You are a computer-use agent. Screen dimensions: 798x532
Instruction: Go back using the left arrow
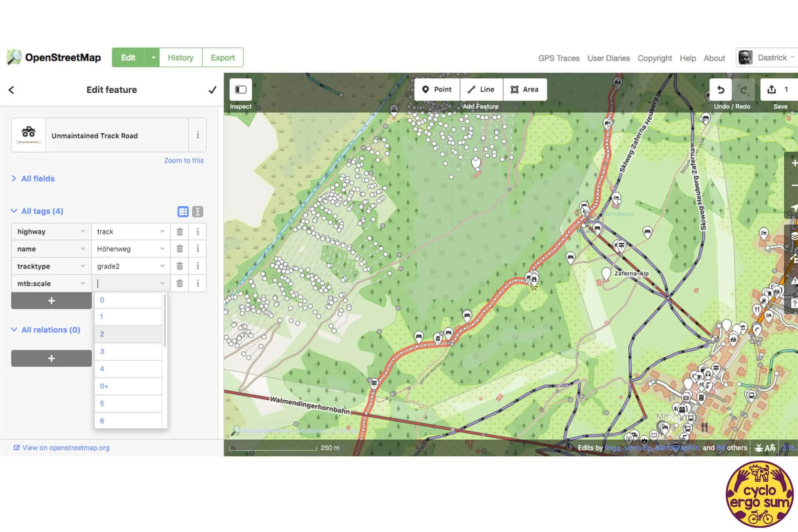[x=11, y=90]
